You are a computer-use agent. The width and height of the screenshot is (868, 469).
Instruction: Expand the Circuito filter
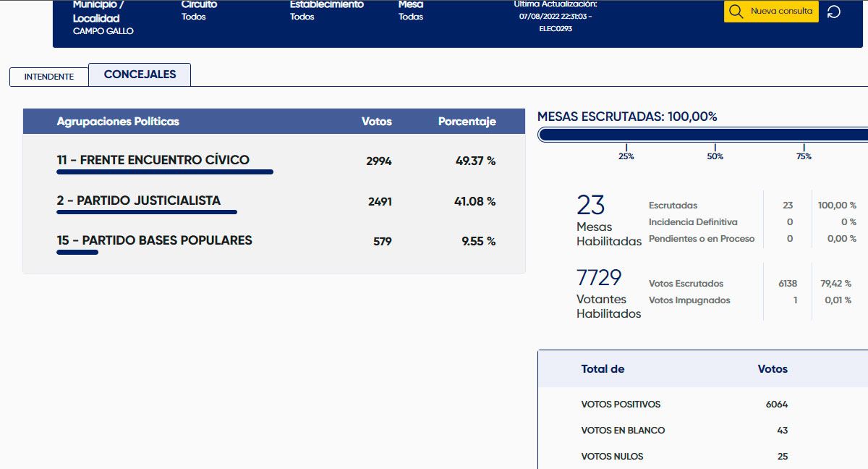(x=199, y=10)
